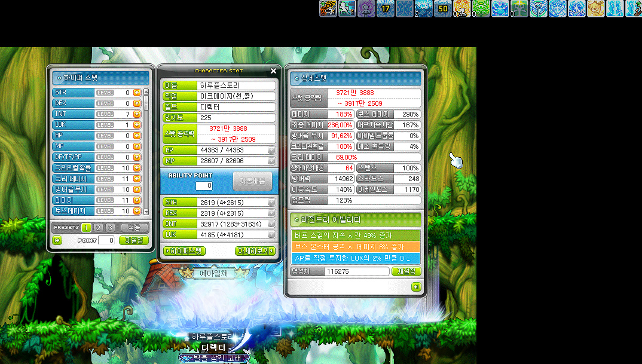
Task: Raise DF/TF/PP hyper stat level
Action: [137, 157]
